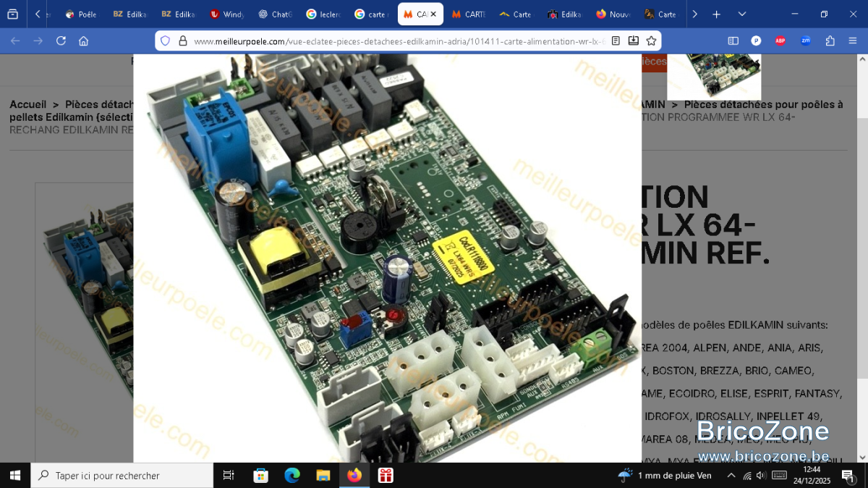Open a new tab with plus button
Image resolution: width=868 pixels, height=488 pixels.
click(716, 14)
